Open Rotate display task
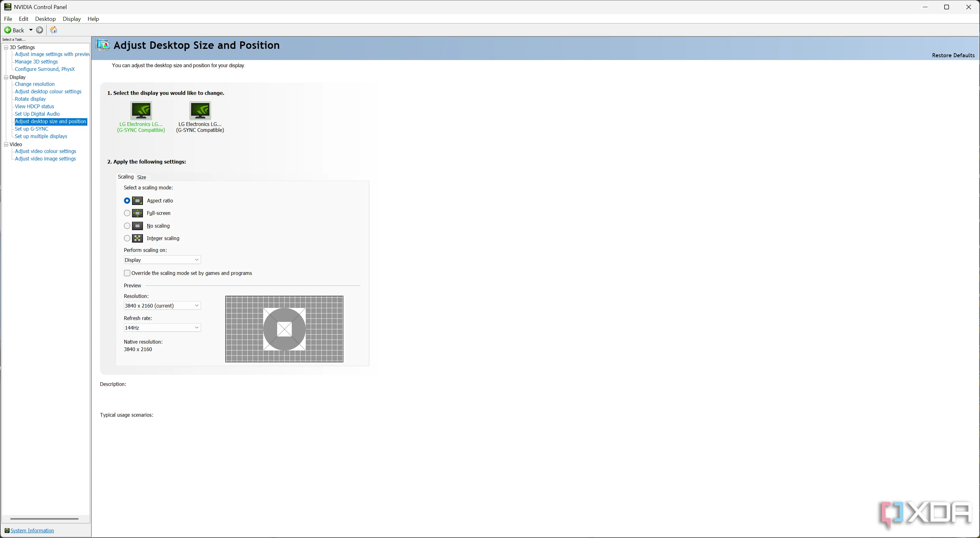This screenshot has width=980, height=538. pyautogui.click(x=30, y=99)
